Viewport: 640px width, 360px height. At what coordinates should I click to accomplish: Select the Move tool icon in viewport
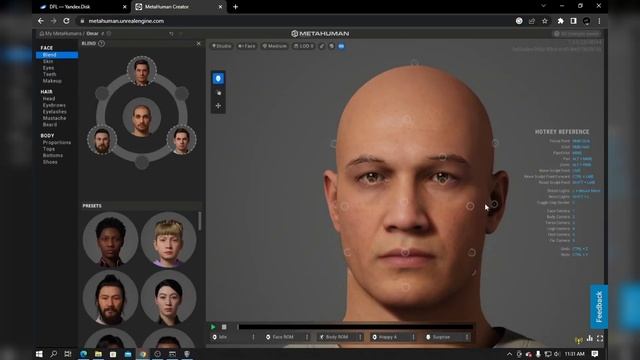click(218, 106)
